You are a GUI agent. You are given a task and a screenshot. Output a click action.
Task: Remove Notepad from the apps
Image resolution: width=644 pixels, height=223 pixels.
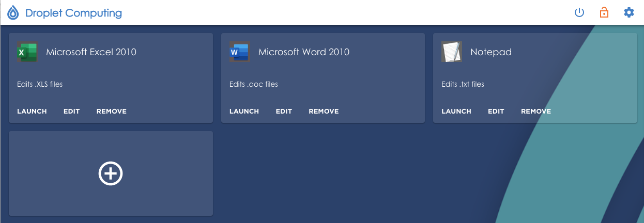536,111
